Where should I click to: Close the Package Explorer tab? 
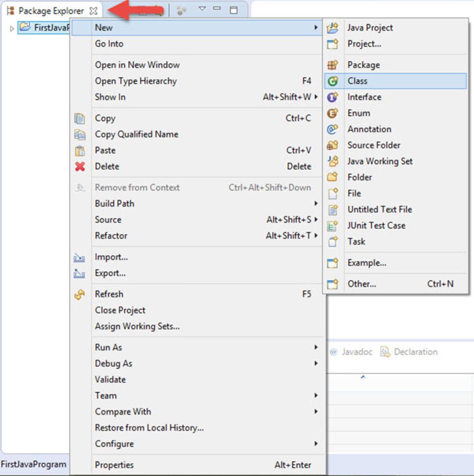93,11
